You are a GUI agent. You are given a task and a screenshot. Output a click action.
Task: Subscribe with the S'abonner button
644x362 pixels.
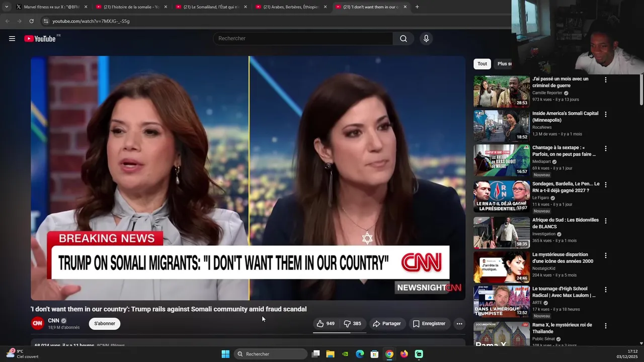pyautogui.click(x=105, y=324)
